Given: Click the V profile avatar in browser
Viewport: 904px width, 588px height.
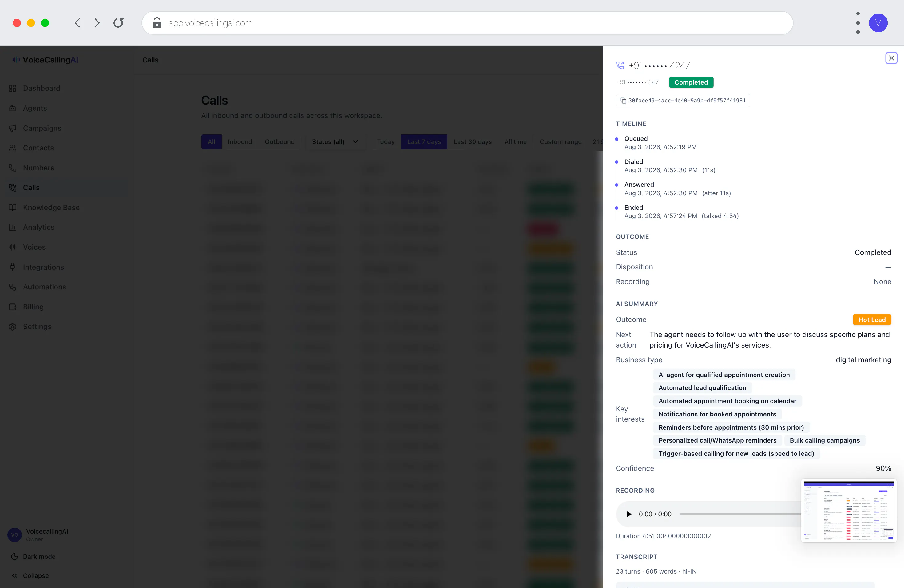Looking at the screenshot, I should (x=878, y=23).
